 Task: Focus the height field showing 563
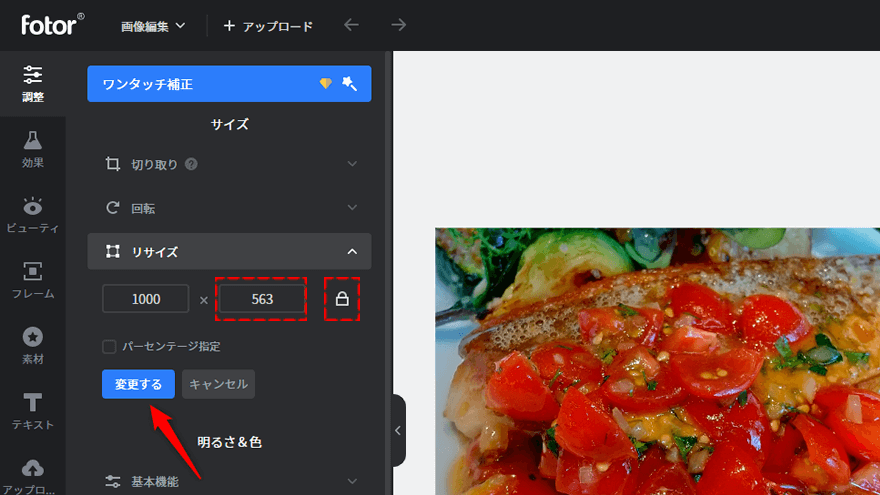[x=262, y=299]
